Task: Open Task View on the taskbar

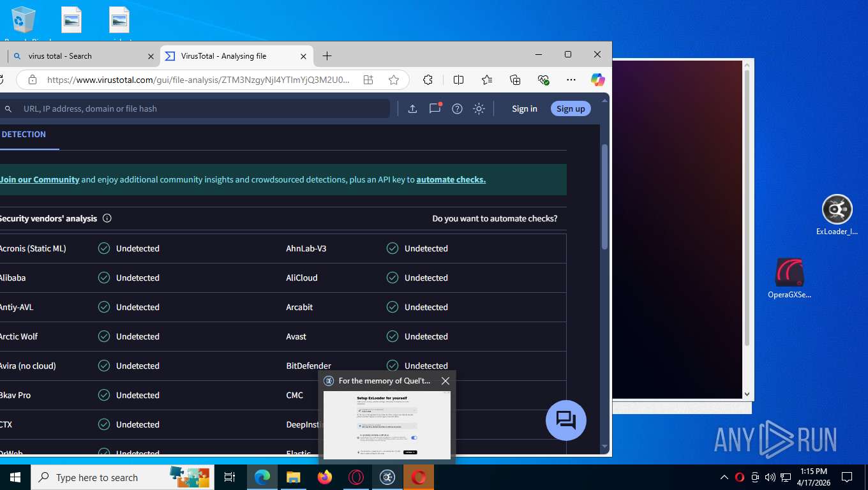Action: coord(230,477)
